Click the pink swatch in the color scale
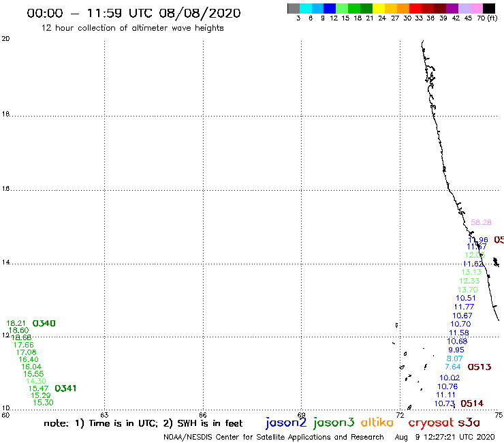The height and width of the screenshot is (443, 504). pyautogui.click(x=476, y=8)
